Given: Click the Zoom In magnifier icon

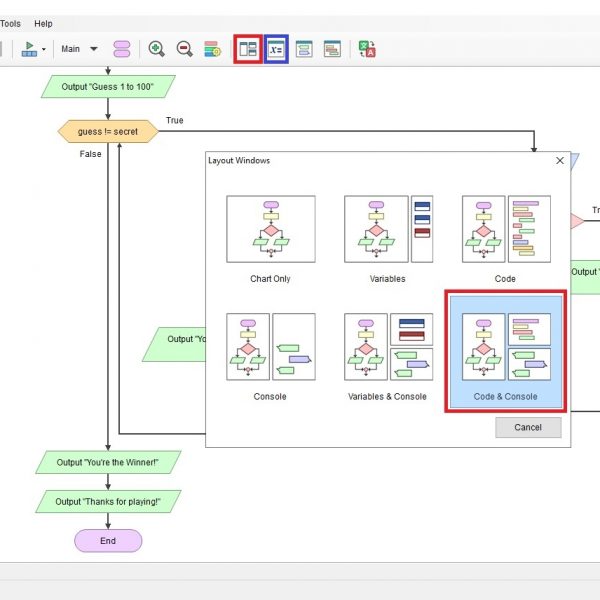Looking at the screenshot, I should (x=157, y=48).
